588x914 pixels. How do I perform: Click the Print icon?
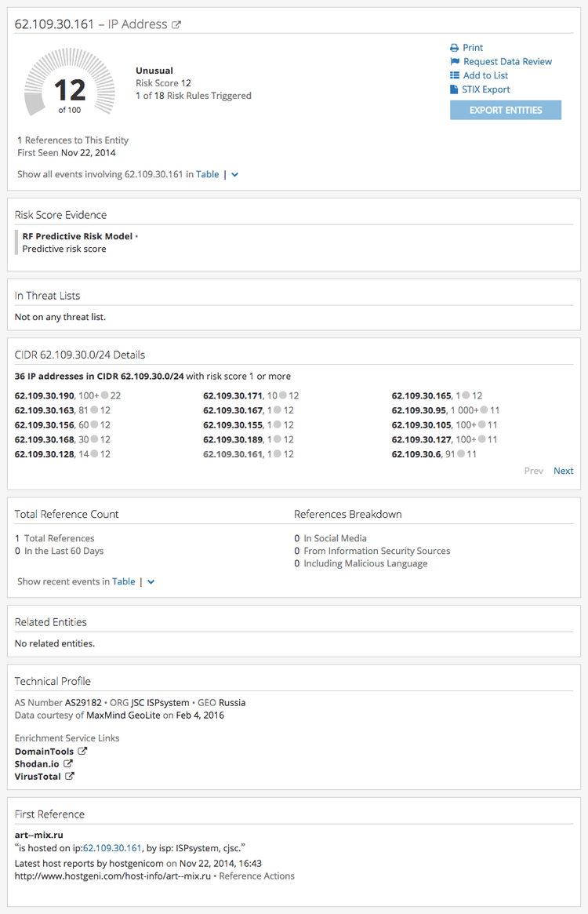455,48
